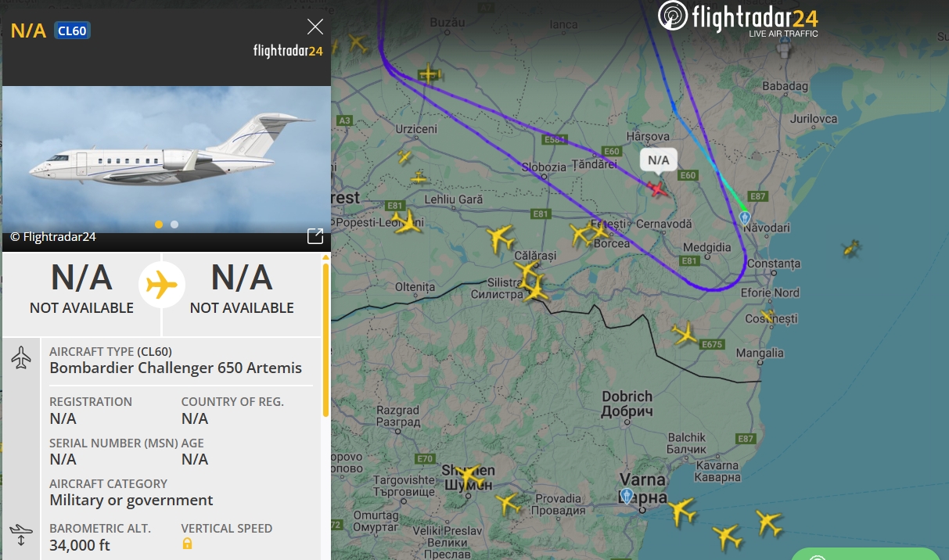This screenshot has width=949, height=560.
Task: Select the small yellow plane over the Black Sea
Action: click(851, 249)
